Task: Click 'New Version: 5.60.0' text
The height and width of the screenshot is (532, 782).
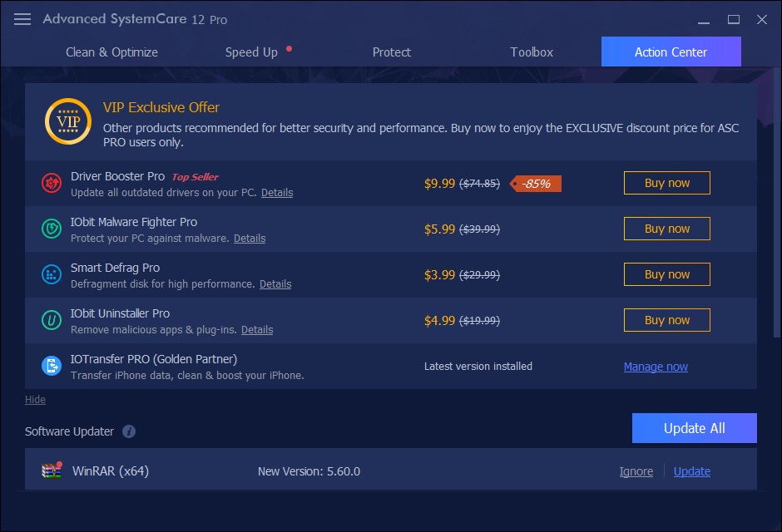Action: pos(309,471)
